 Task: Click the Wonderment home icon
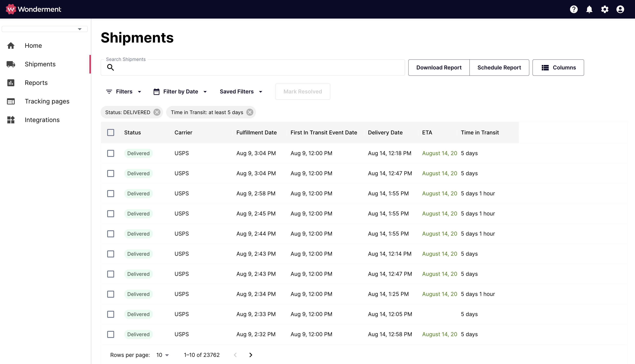[9, 9]
